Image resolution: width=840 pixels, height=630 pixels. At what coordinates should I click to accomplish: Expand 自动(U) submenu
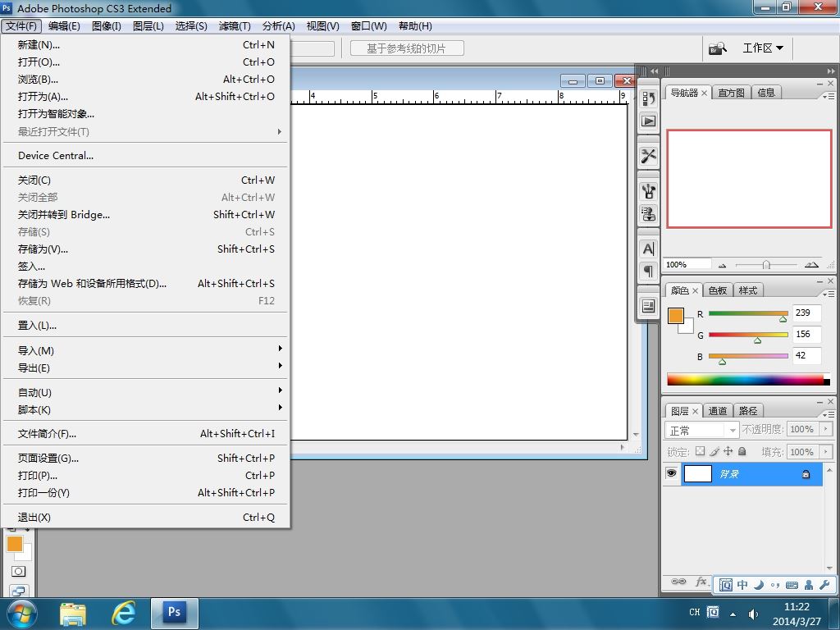(x=145, y=393)
